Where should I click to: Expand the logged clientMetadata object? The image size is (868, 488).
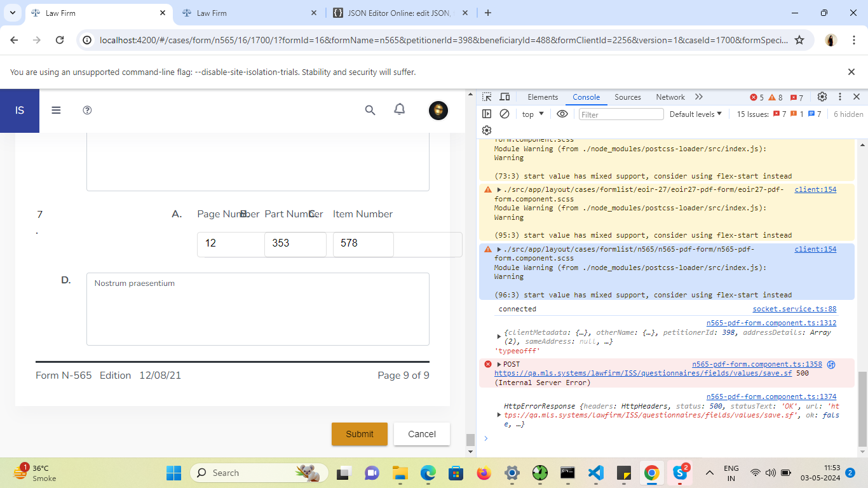coord(499,337)
